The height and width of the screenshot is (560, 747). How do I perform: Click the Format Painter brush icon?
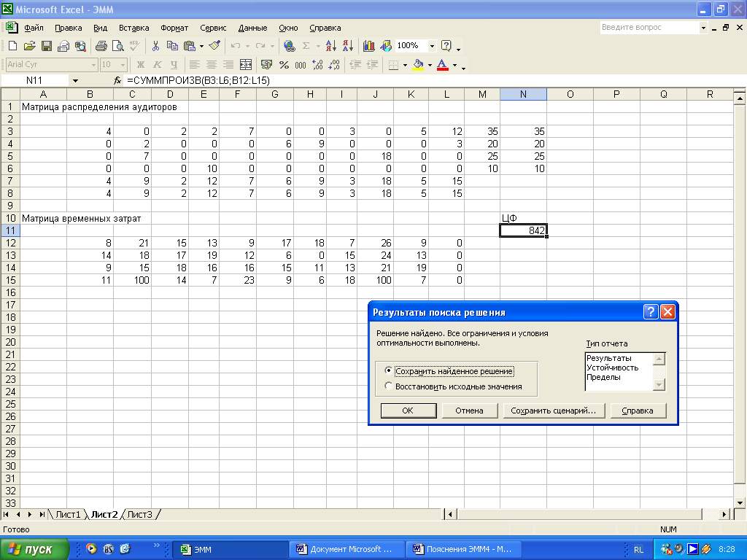click(214, 46)
